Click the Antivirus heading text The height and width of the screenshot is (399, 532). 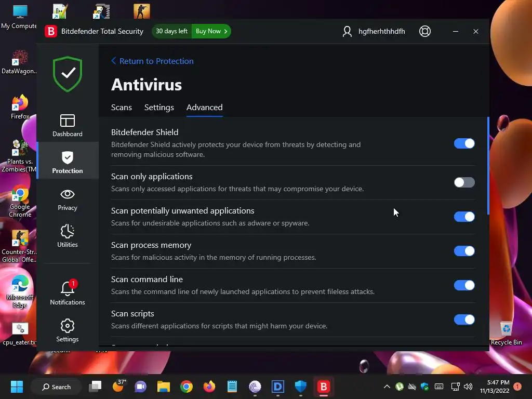click(x=146, y=85)
